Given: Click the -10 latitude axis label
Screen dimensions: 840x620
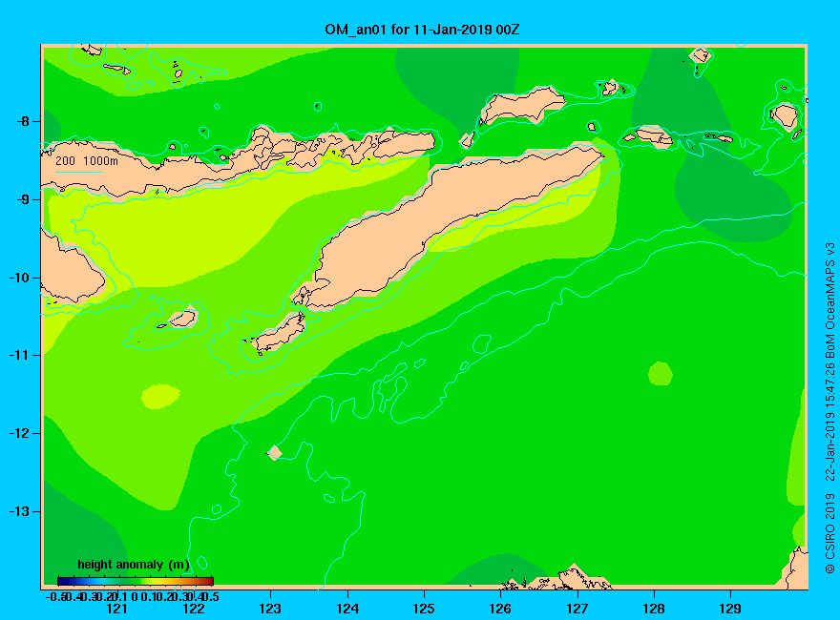Looking at the screenshot, I should click(19, 278).
